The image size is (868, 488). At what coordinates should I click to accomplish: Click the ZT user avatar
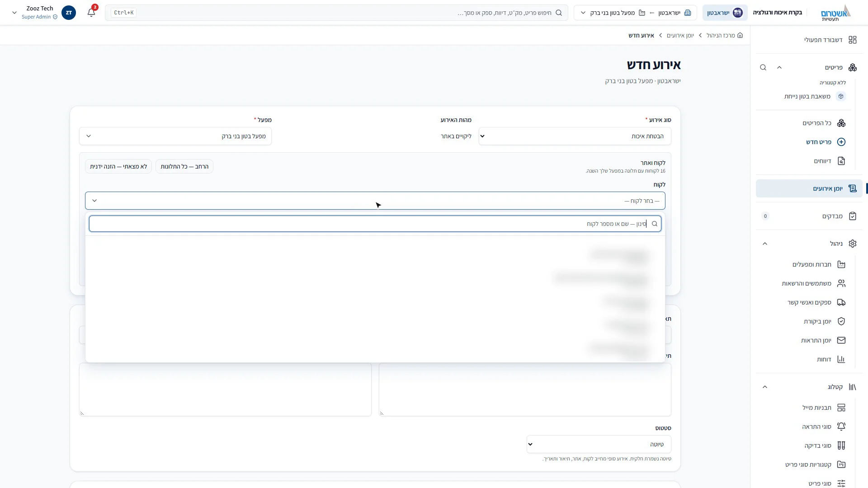tap(69, 13)
